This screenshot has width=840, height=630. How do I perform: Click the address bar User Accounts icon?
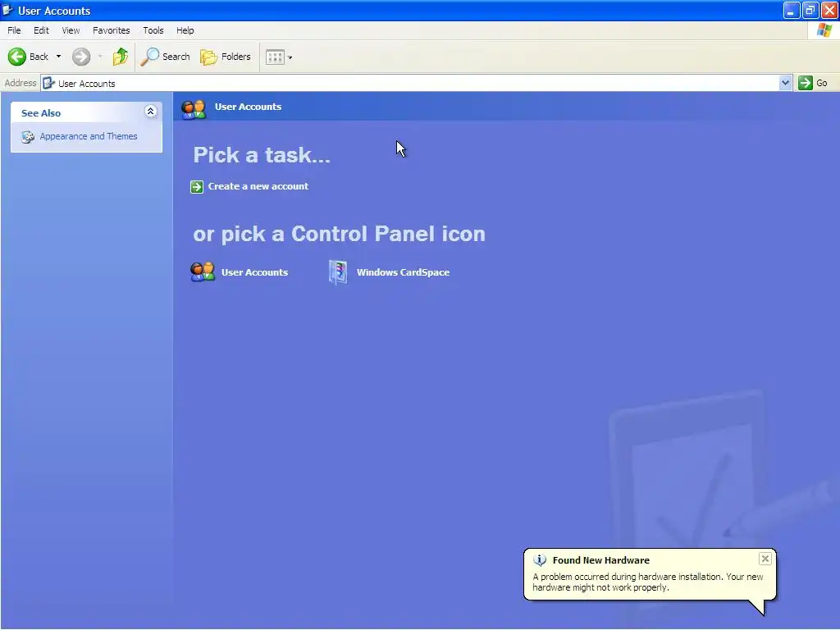click(48, 83)
